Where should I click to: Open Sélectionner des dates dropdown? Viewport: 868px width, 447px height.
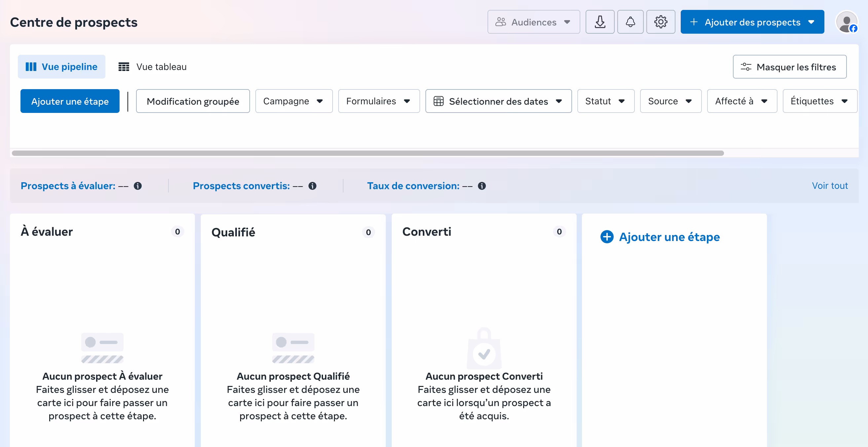(498, 101)
